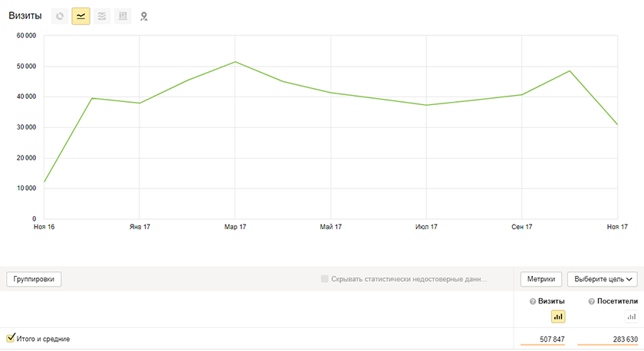
Task: Toggle the 'Итого и средние' checkbox
Action: click(x=11, y=338)
